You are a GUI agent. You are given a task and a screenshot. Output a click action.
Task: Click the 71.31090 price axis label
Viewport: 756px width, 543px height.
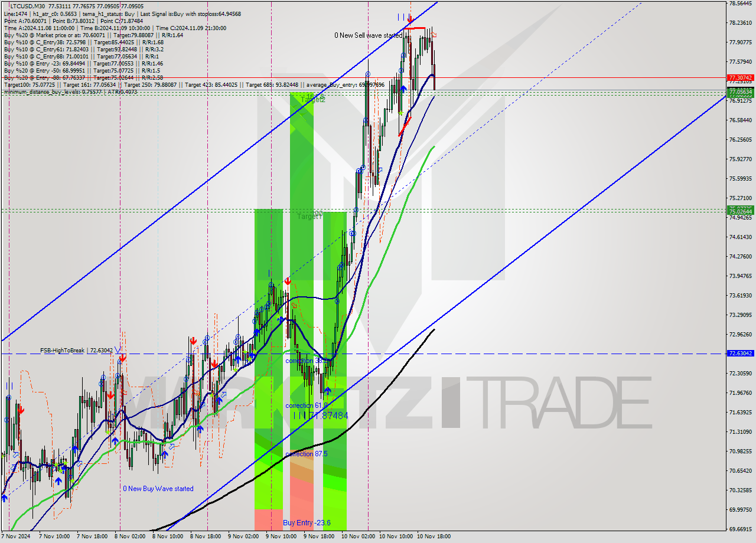click(x=740, y=431)
